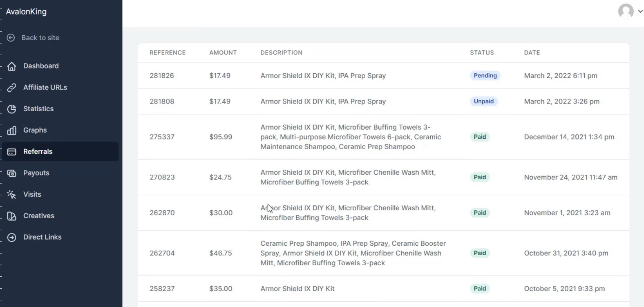Click the $30.00 amount
This screenshot has width=644, height=307.
coord(221,213)
